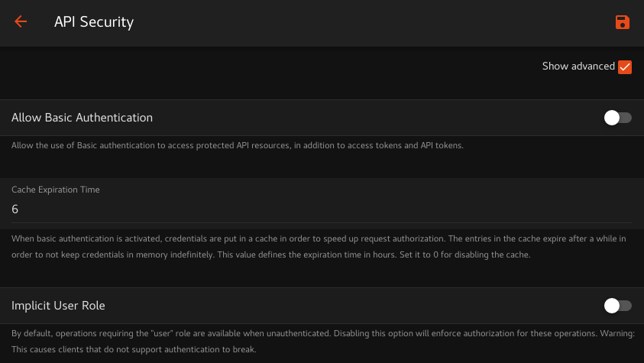
Task: Save settings with the floppy disk icon
Action: tap(623, 22)
